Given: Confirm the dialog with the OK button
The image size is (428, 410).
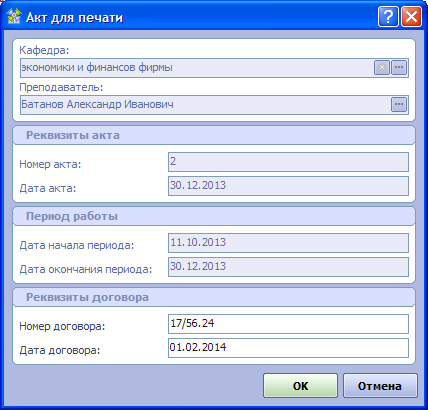Looking at the screenshot, I should pyautogui.click(x=300, y=386).
